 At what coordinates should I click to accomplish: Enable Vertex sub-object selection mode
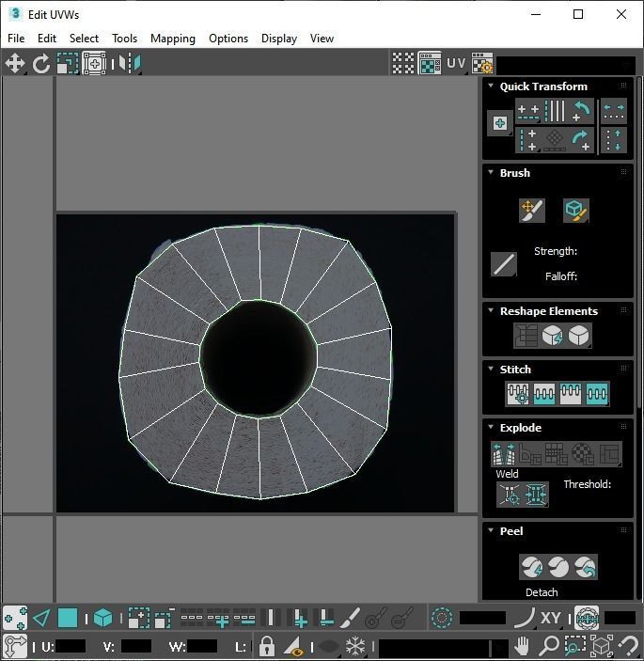[15, 619]
